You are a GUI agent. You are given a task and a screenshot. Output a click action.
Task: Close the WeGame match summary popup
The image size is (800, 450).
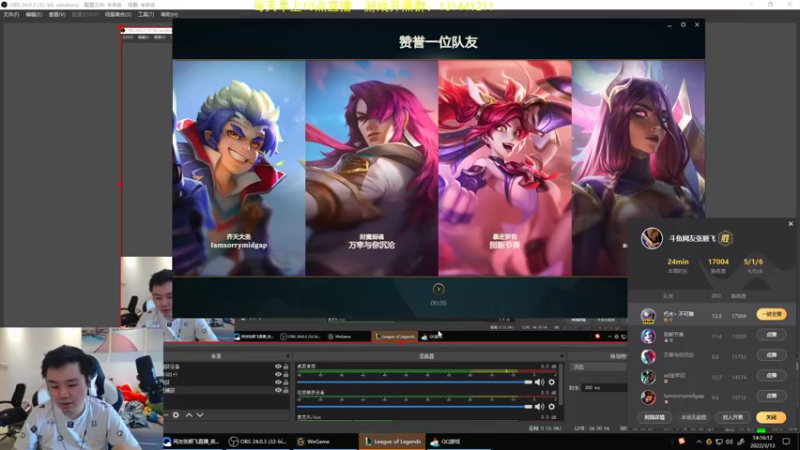tap(791, 223)
